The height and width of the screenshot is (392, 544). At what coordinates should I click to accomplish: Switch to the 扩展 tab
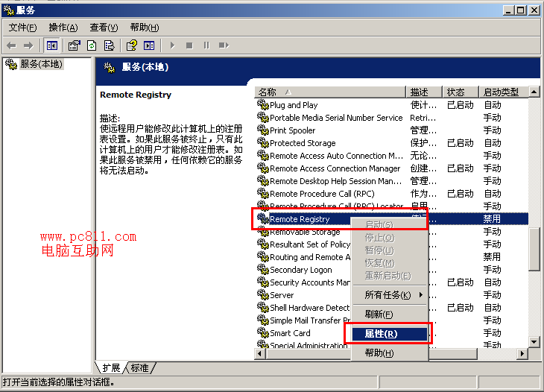point(111,368)
